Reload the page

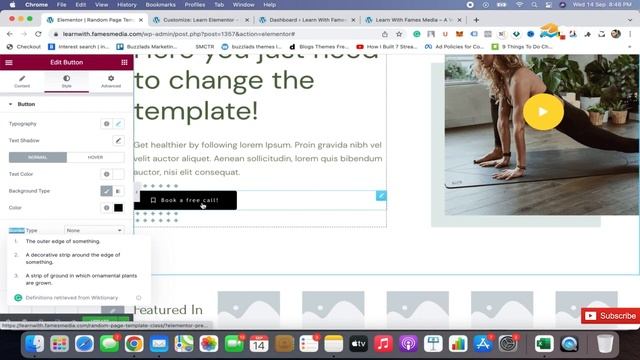[38, 34]
